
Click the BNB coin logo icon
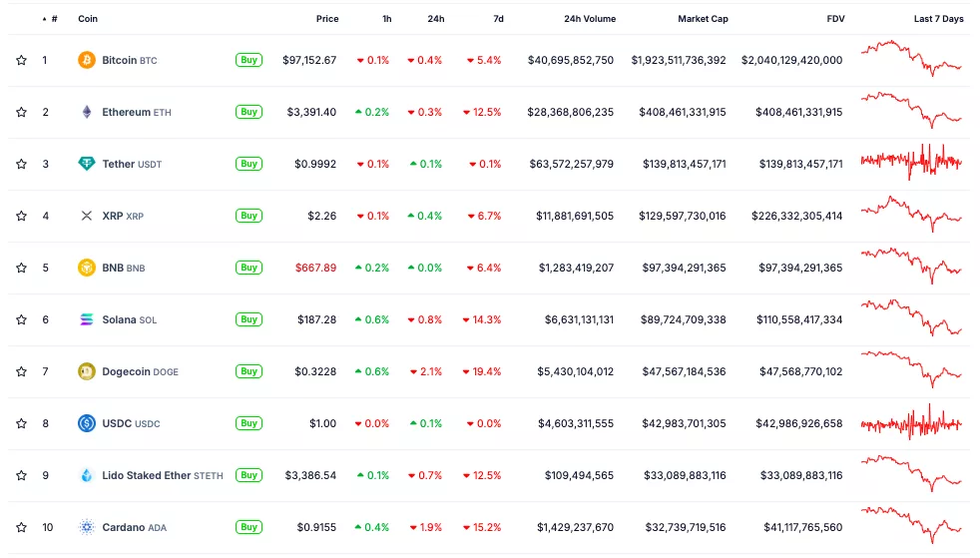[87, 268]
